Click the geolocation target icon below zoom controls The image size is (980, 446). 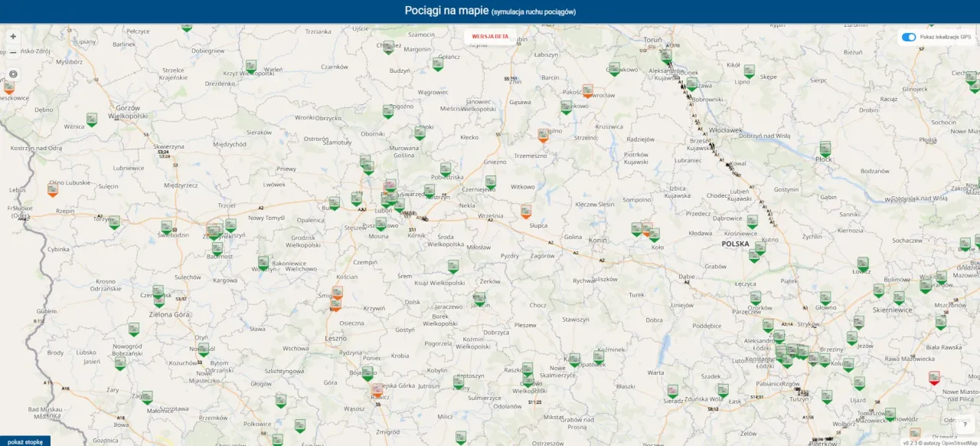[x=12, y=74]
